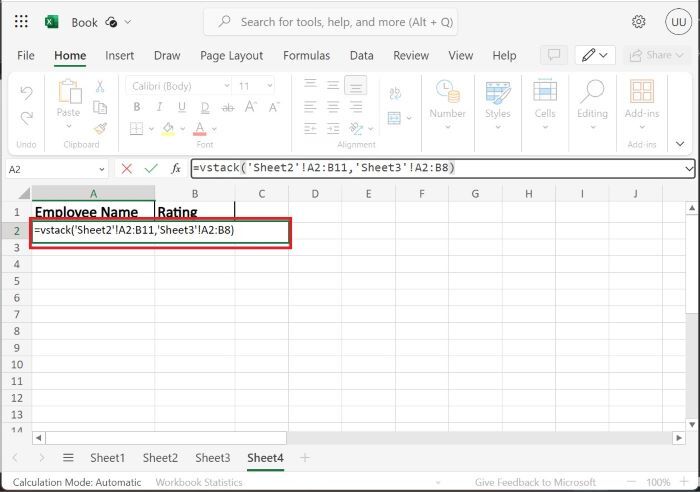
Task: Select Top Align icon
Action: point(310,84)
